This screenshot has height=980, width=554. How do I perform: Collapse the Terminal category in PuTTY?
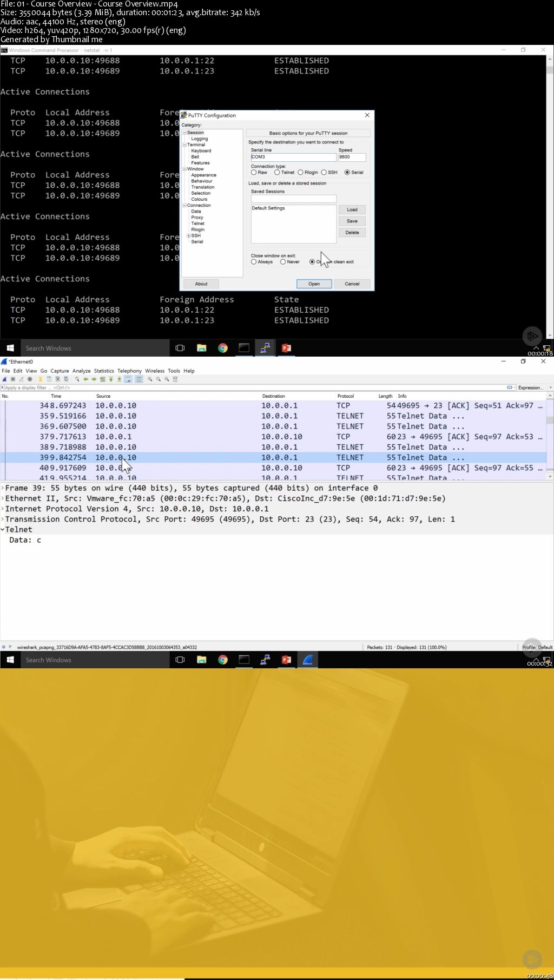coord(184,144)
